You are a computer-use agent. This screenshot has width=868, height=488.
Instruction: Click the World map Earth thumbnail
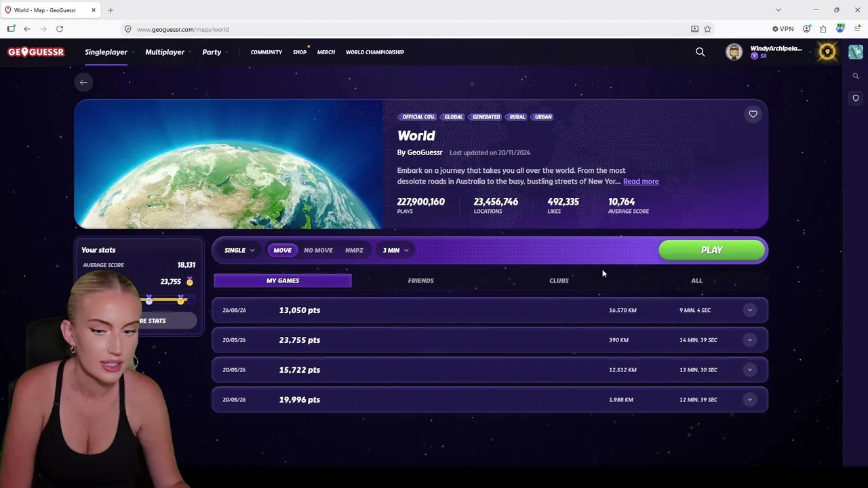tap(229, 165)
